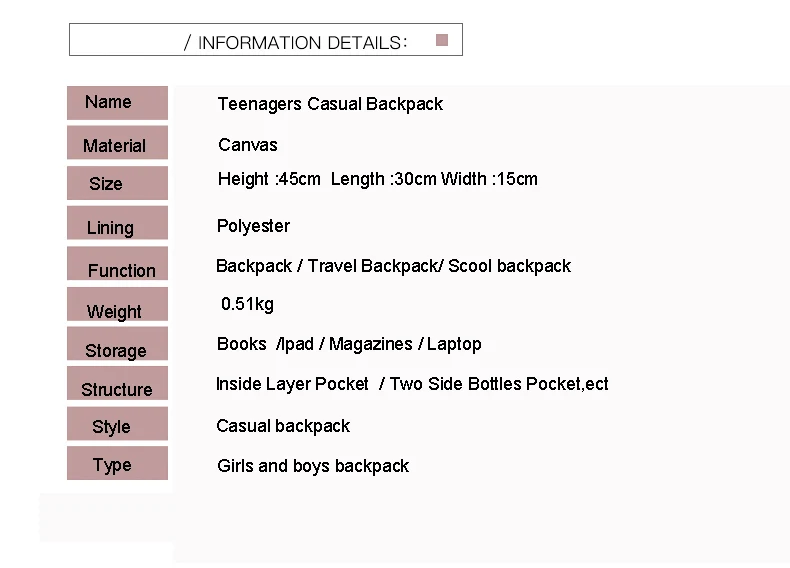Select the Height :45cm dimension text
The height and width of the screenshot is (568, 790).
click(269, 179)
